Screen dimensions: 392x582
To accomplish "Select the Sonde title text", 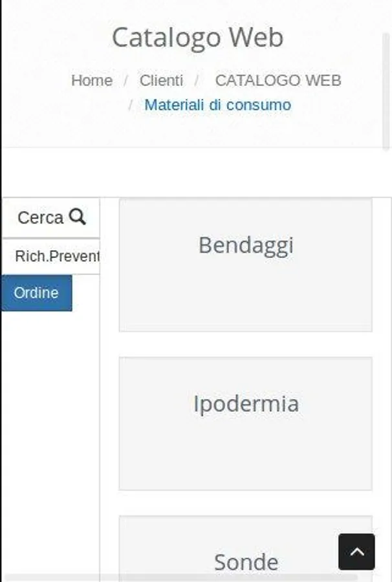I will [x=246, y=562].
